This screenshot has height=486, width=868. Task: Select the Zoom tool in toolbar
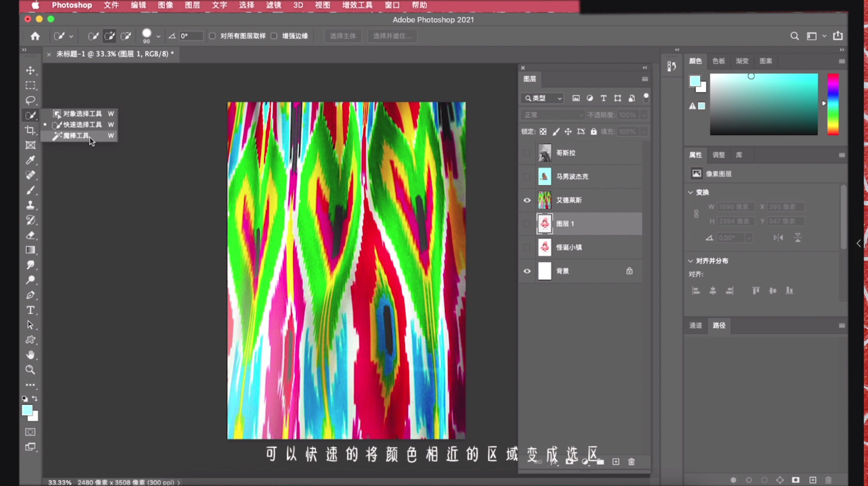point(30,370)
